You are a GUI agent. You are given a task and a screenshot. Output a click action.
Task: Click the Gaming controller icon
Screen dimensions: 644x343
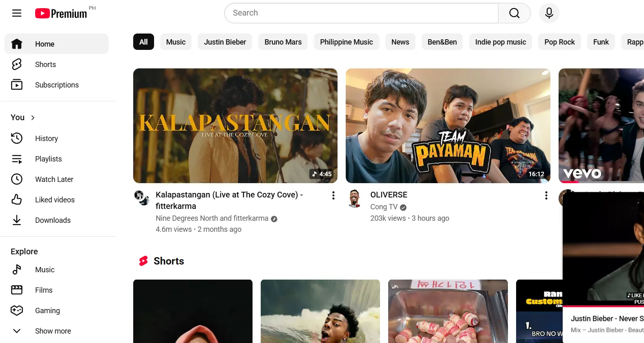(17, 310)
